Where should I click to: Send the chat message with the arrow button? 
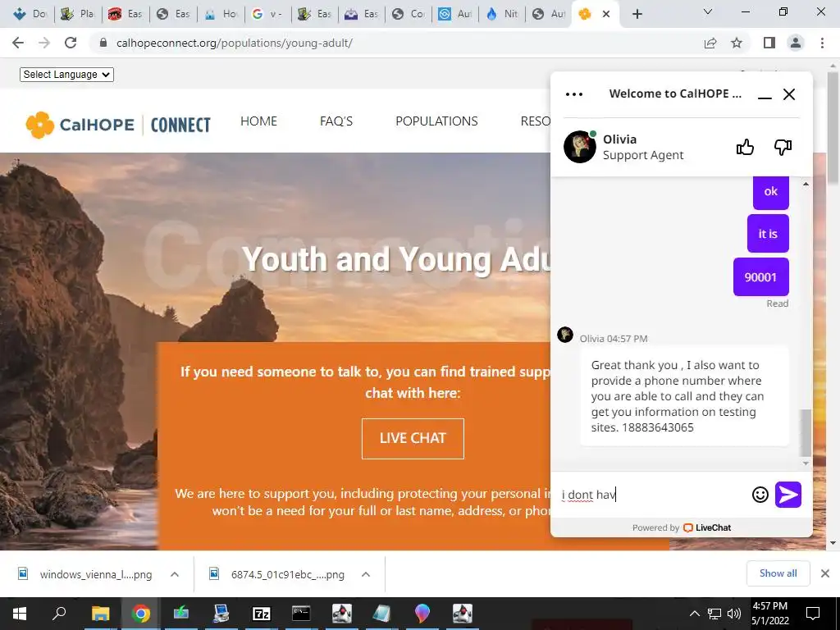pos(788,494)
